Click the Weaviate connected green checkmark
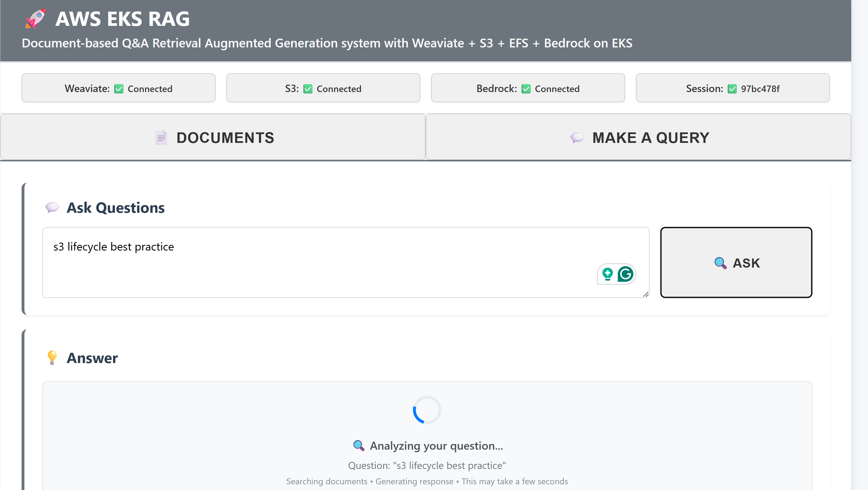868x490 pixels. (119, 89)
